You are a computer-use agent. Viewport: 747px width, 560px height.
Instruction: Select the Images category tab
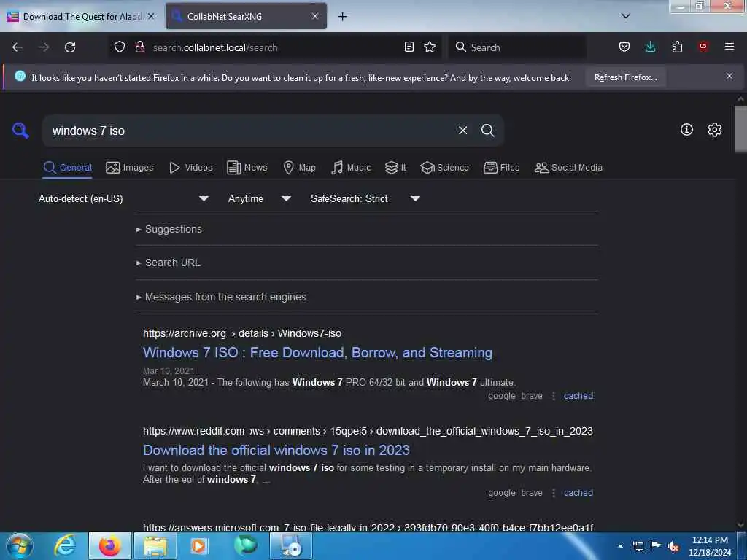(x=130, y=168)
